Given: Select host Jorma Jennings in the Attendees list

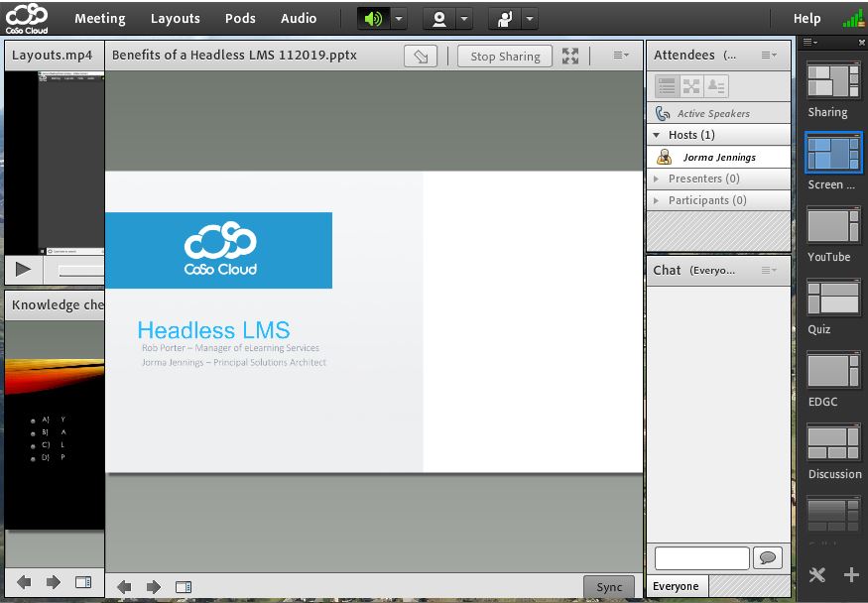Looking at the screenshot, I should [x=718, y=157].
